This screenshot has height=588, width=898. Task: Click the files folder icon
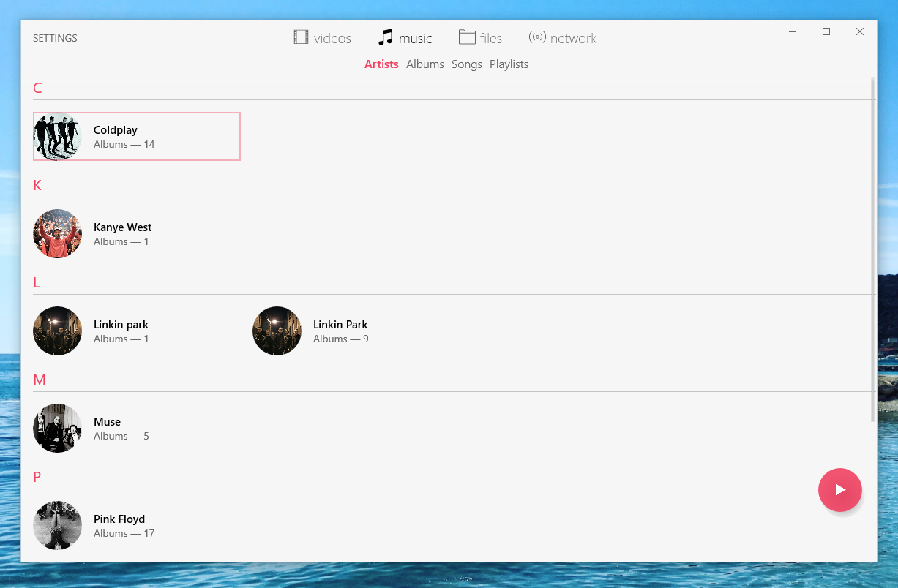467,37
